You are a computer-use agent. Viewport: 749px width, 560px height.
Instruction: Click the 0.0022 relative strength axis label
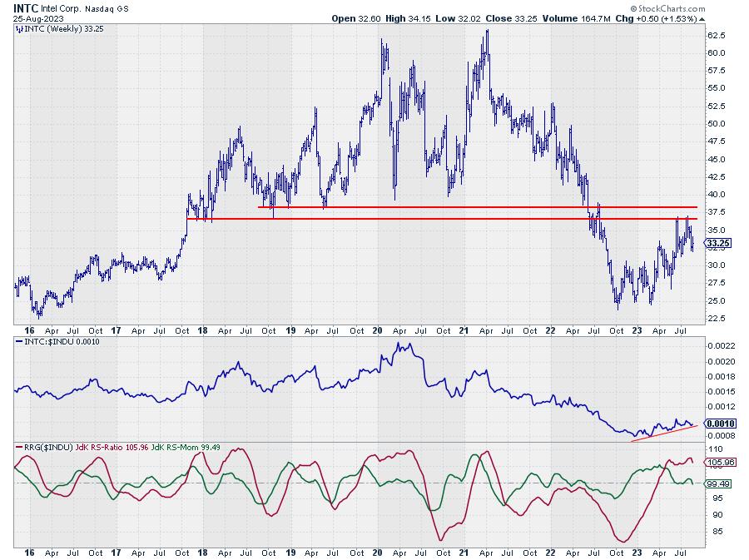(722, 346)
